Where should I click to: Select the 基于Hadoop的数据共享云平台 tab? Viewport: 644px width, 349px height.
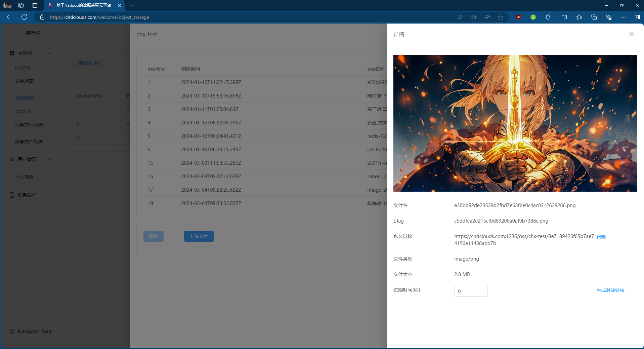click(x=84, y=5)
